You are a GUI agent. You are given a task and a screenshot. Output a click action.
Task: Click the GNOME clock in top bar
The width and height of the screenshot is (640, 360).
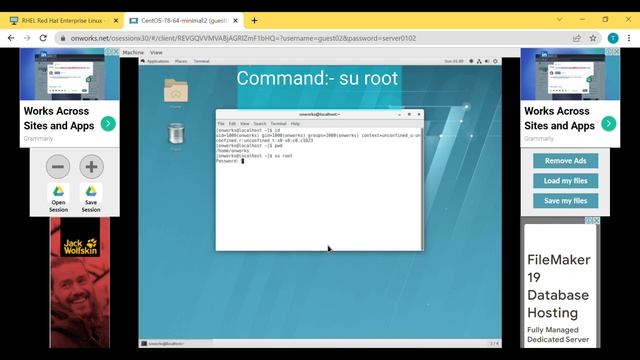(x=454, y=61)
